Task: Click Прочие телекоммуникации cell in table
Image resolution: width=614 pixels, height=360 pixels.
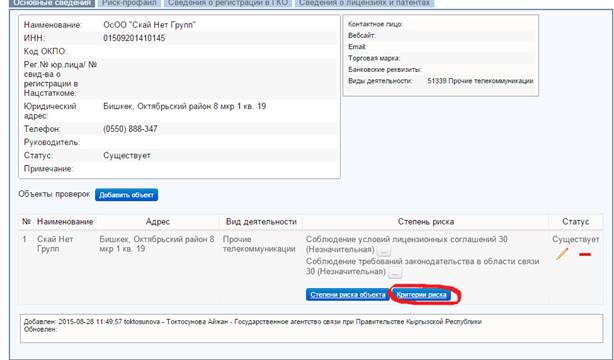Action: (259, 244)
